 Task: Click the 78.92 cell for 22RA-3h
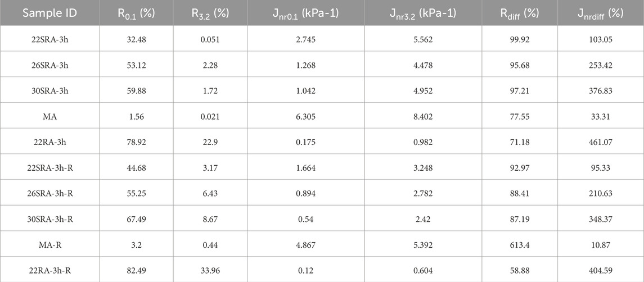[x=136, y=141]
